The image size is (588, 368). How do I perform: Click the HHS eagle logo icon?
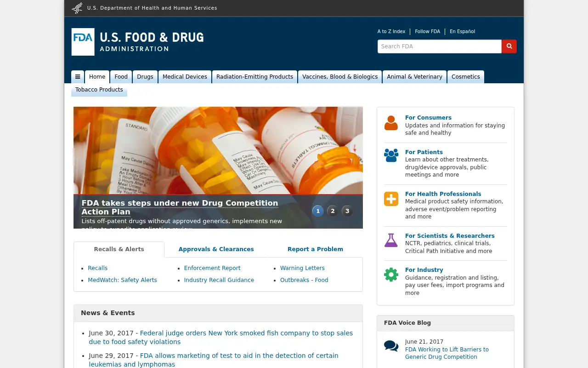click(77, 8)
